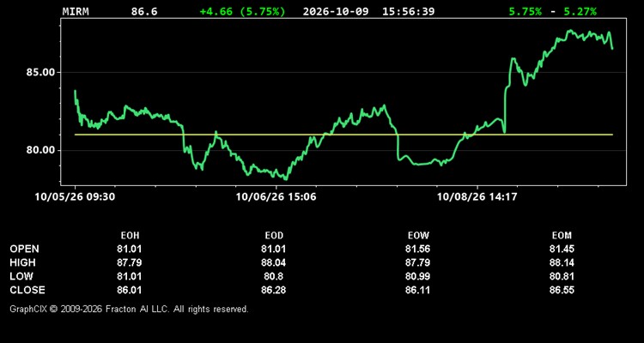
Task: Click the green 5.75% range value
Action: (x=526, y=11)
